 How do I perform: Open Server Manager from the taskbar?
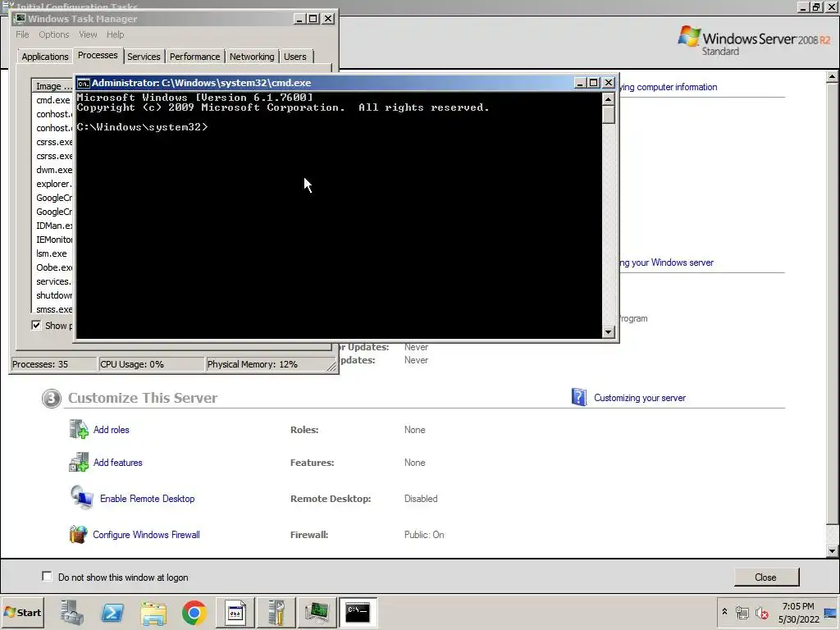[x=72, y=612]
